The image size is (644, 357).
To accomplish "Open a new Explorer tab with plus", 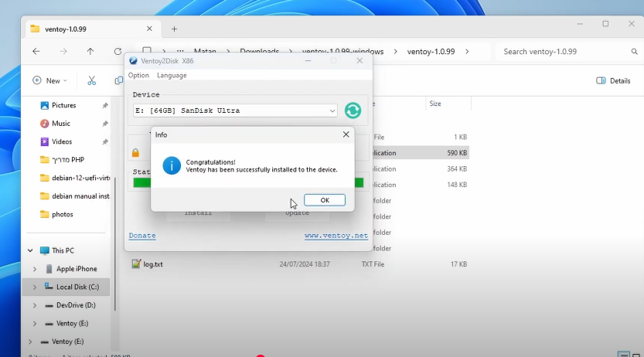I will click(x=174, y=29).
